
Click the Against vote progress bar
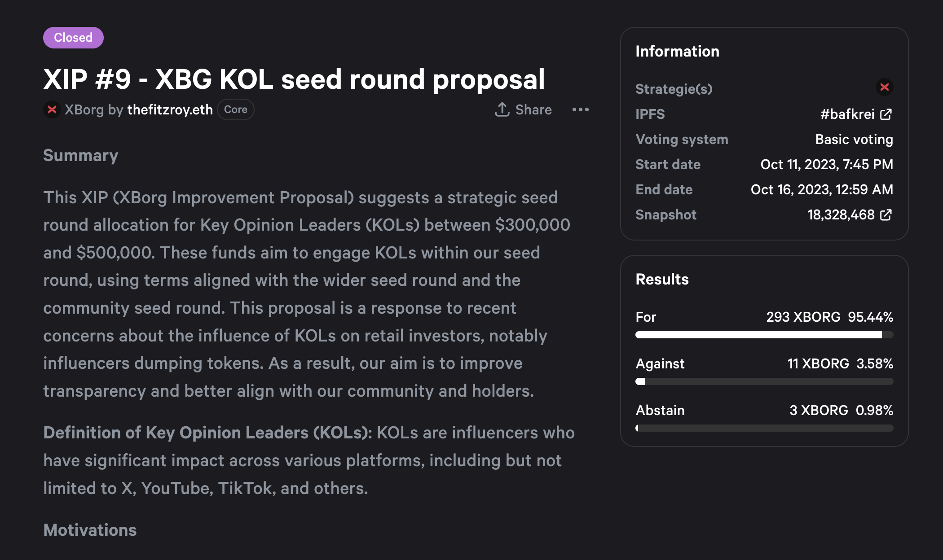tap(764, 381)
